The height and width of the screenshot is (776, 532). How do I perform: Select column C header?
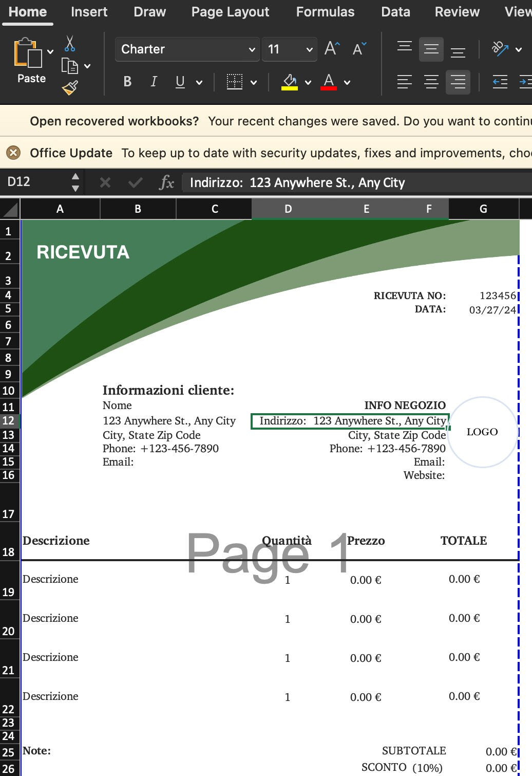214,209
